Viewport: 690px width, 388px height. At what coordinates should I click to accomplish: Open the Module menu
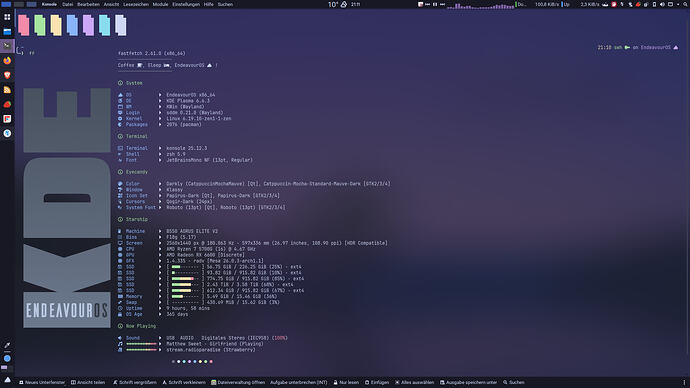point(160,4)
